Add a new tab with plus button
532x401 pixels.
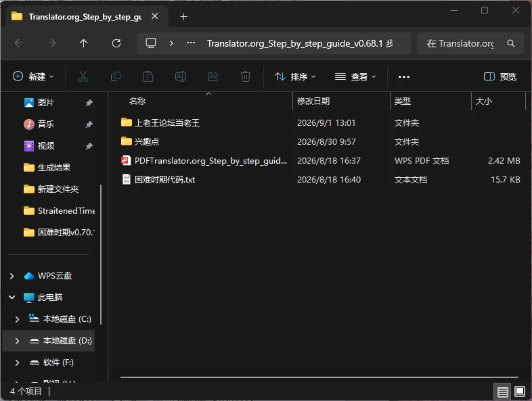click(183, 17)
